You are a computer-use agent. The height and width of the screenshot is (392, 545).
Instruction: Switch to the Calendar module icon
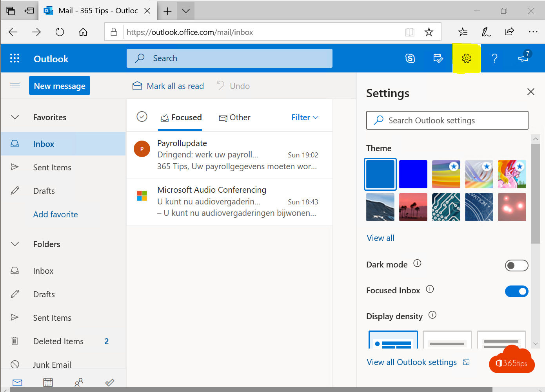48,382
